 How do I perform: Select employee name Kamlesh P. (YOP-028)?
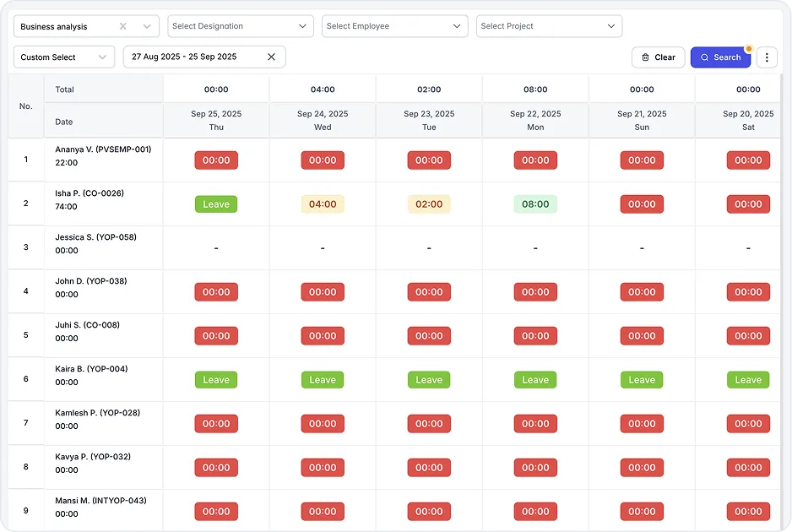click(97, 413)
